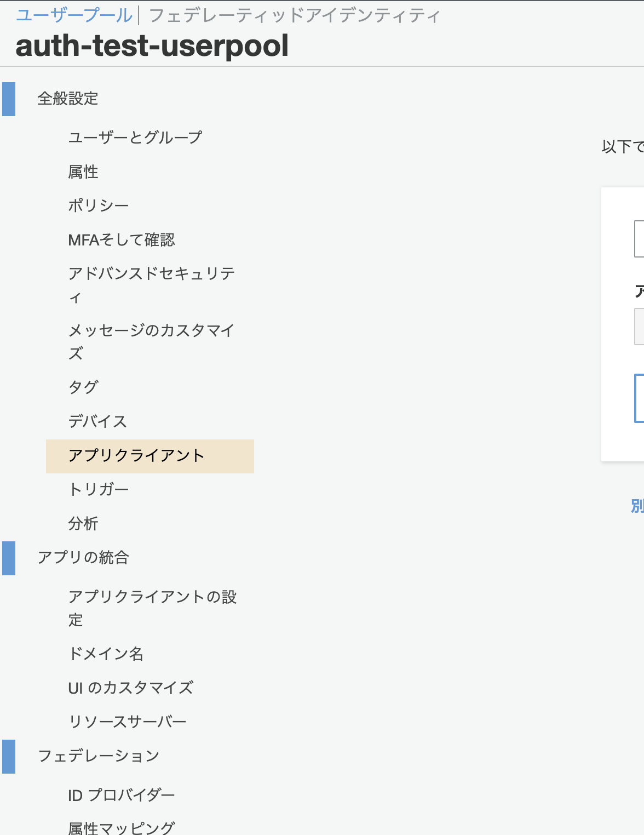Open UI のカスタマイズ page
Screen dimensions: 644x835
(x=131, y=688)
